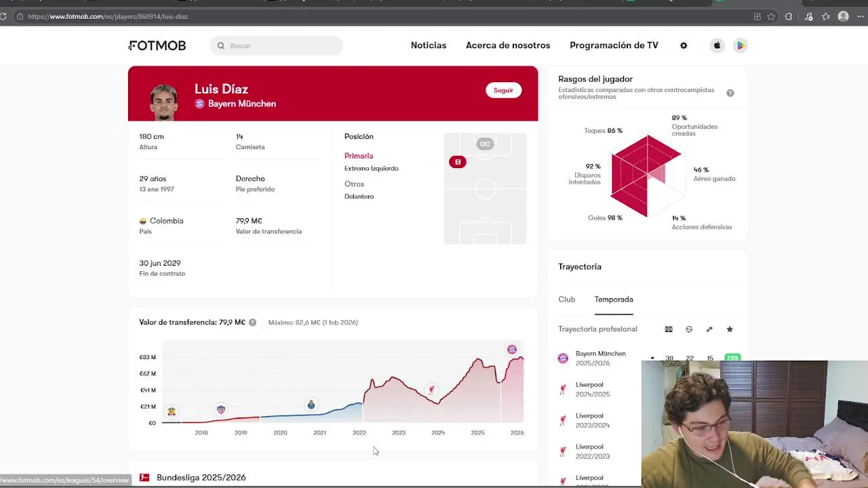
Task: Open the browser profile avatar
Action: pos(843,16)
